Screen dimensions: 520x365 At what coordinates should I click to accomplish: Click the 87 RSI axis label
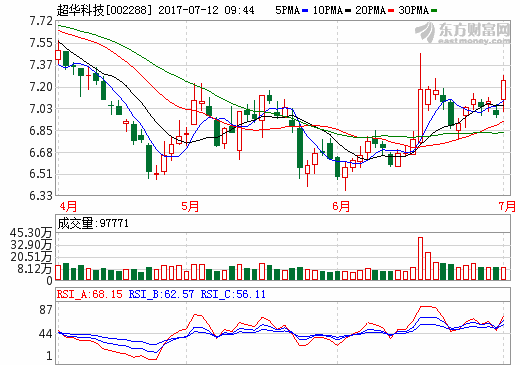tap(46, 310)
